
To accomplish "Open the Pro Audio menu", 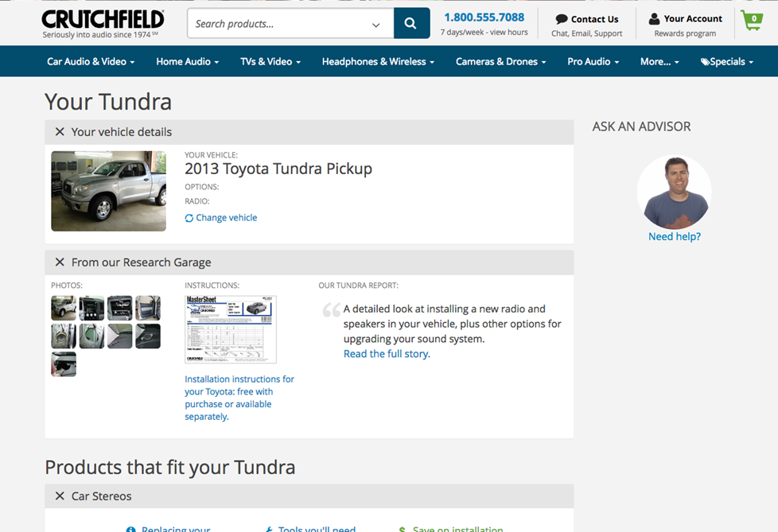I will [593, 61].
